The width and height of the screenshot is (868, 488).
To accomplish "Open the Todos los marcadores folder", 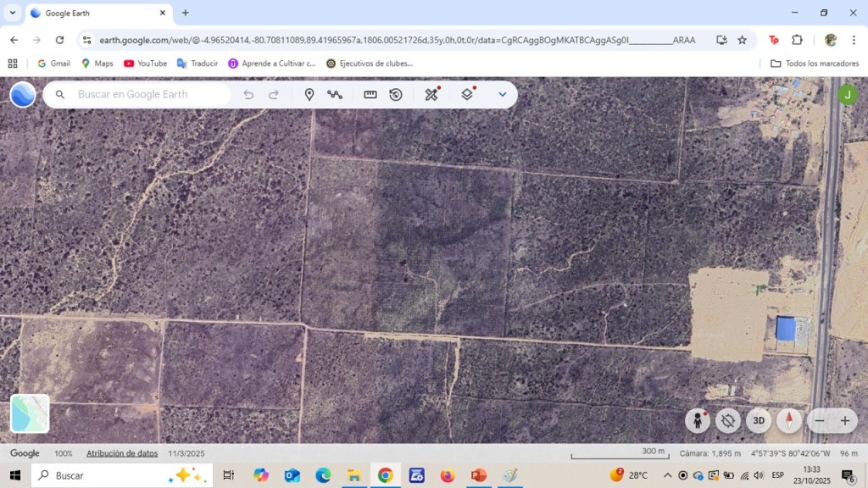I will point(812,64).
